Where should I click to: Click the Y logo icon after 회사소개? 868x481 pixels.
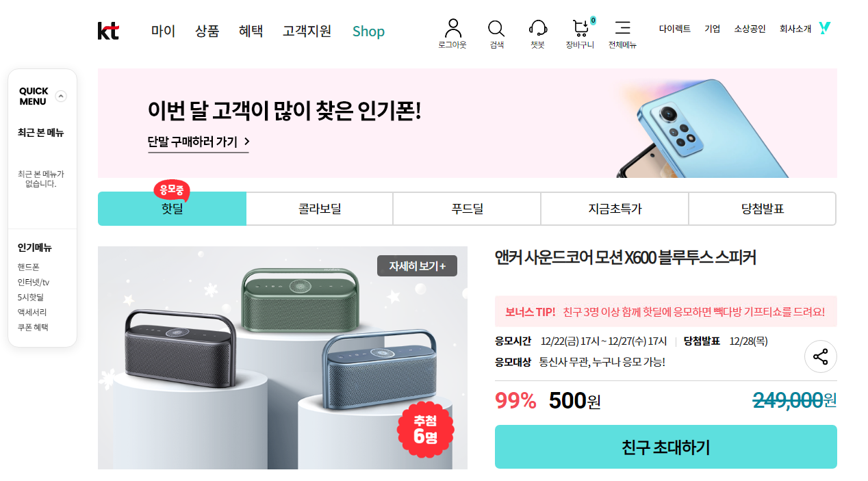(x=825, y=28)
